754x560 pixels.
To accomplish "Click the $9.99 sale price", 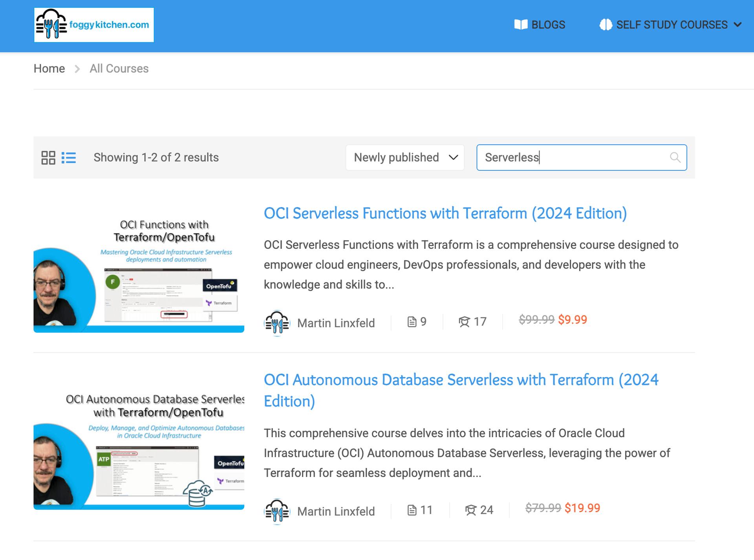I will coord(573,320).
